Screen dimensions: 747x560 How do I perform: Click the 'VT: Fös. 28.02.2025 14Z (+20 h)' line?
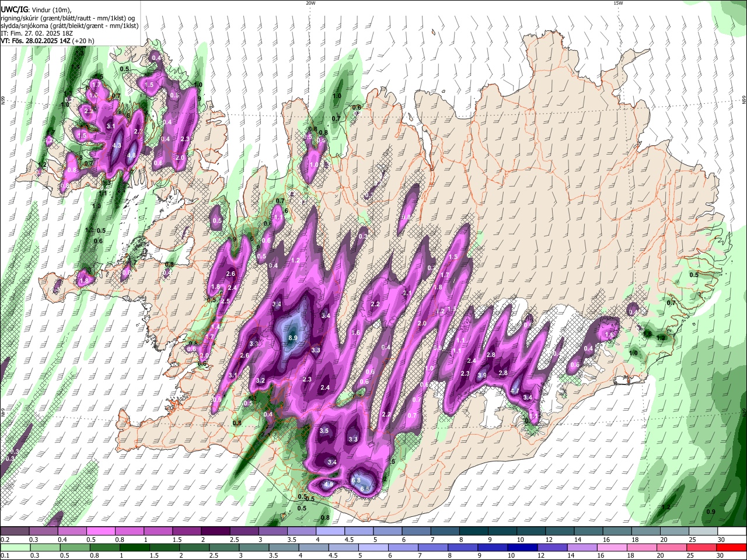tap(47, 41)
